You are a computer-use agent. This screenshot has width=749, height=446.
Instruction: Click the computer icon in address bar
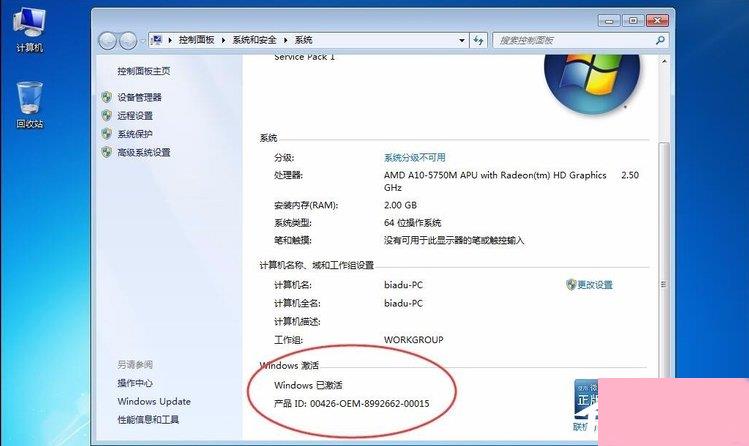click(157, 40)
